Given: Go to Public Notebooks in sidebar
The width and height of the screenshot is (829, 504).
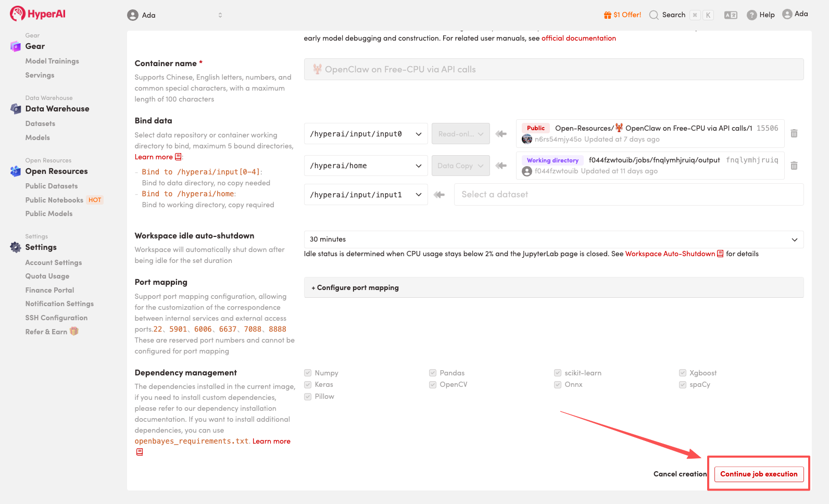Looking at the screenshot, I should [54, 200].
